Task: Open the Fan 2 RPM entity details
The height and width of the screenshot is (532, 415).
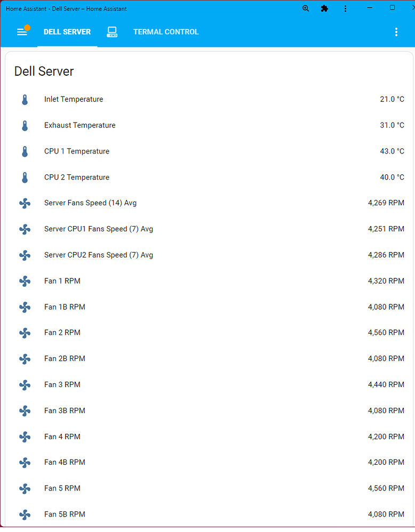Action: pos(62,333)
